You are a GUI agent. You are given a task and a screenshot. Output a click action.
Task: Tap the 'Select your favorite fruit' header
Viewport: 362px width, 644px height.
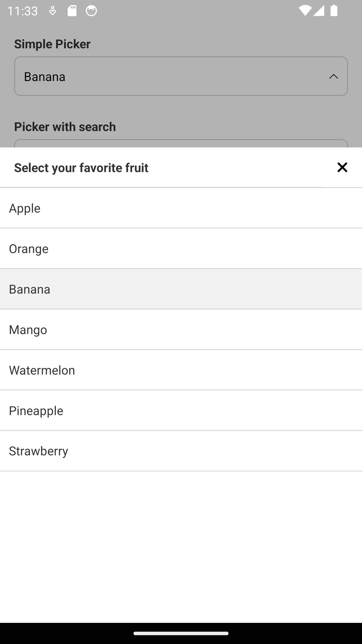81,168
